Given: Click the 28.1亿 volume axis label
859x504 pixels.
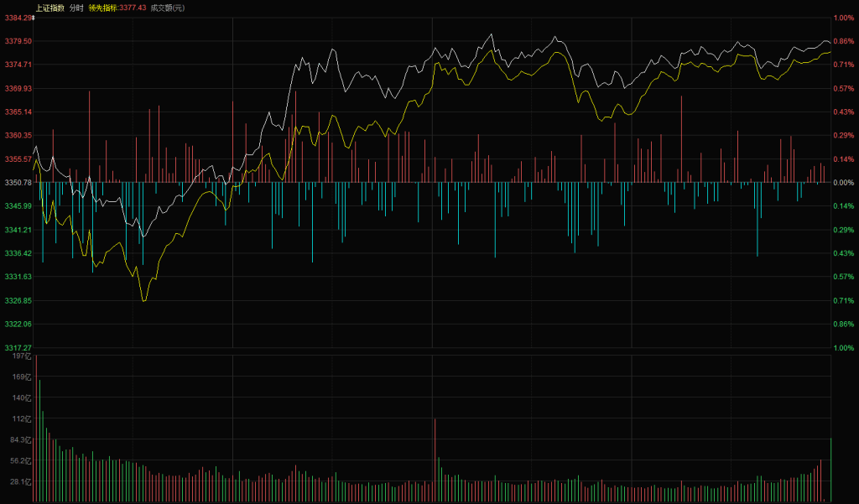Looking at the screenshot, I should point(20,482).
